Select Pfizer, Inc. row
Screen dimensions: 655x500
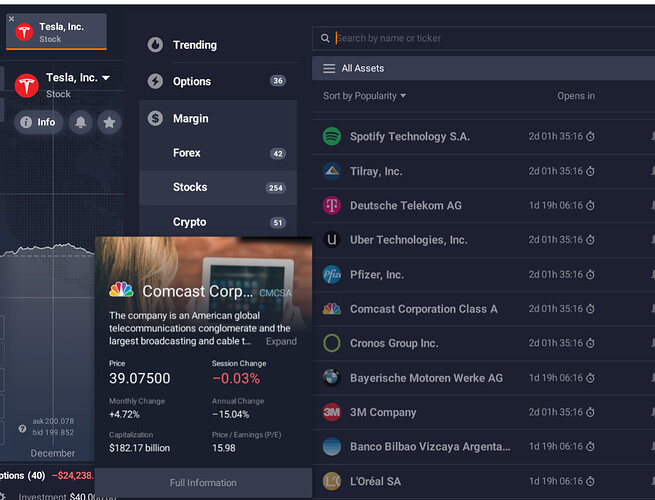click(x=483, y=274)
